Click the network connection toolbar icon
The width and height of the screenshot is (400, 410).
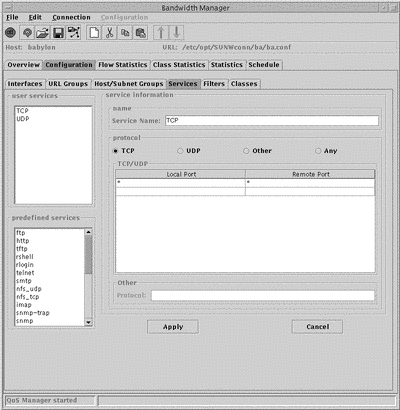(x=74, y=33)
